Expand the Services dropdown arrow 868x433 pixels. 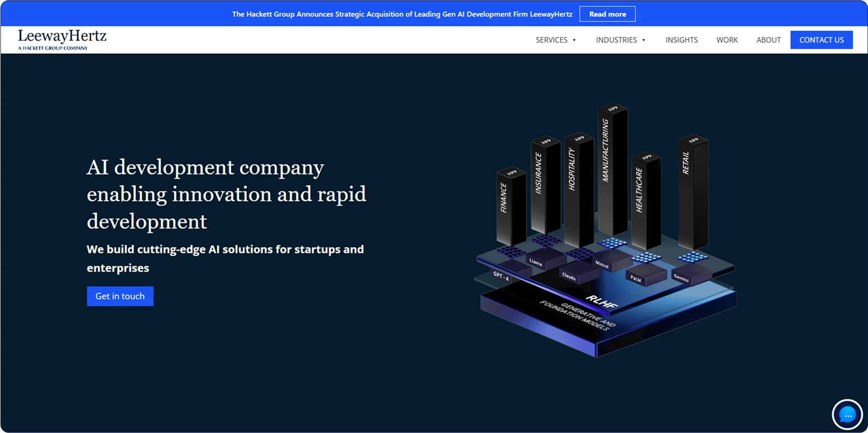point(574,40)
